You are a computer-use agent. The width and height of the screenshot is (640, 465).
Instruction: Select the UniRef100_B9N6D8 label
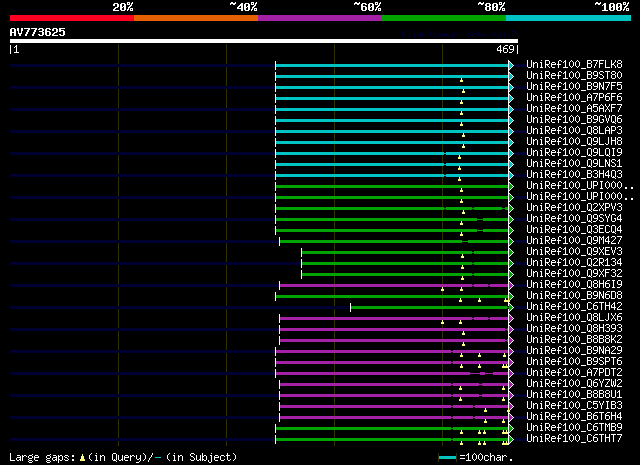click(x=574, y=296)
